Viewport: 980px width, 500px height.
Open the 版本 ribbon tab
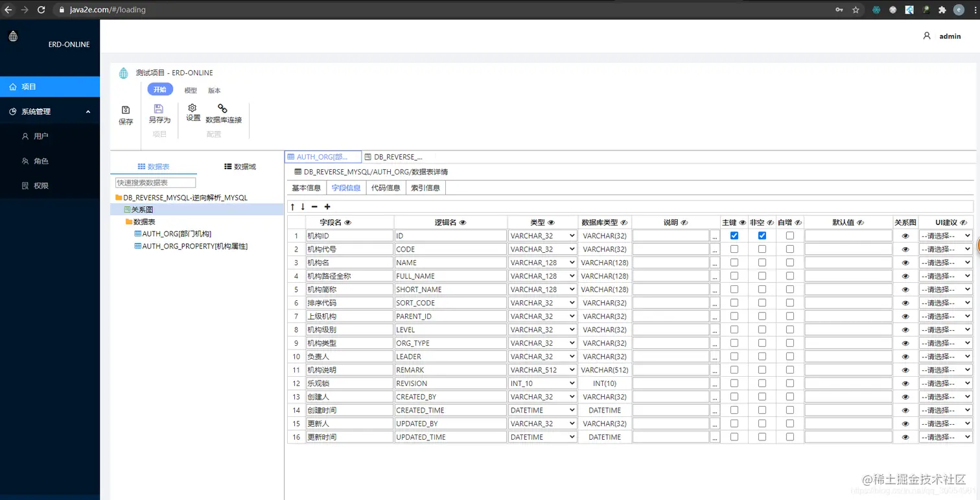pyautogui.click(x=215, y=91)
